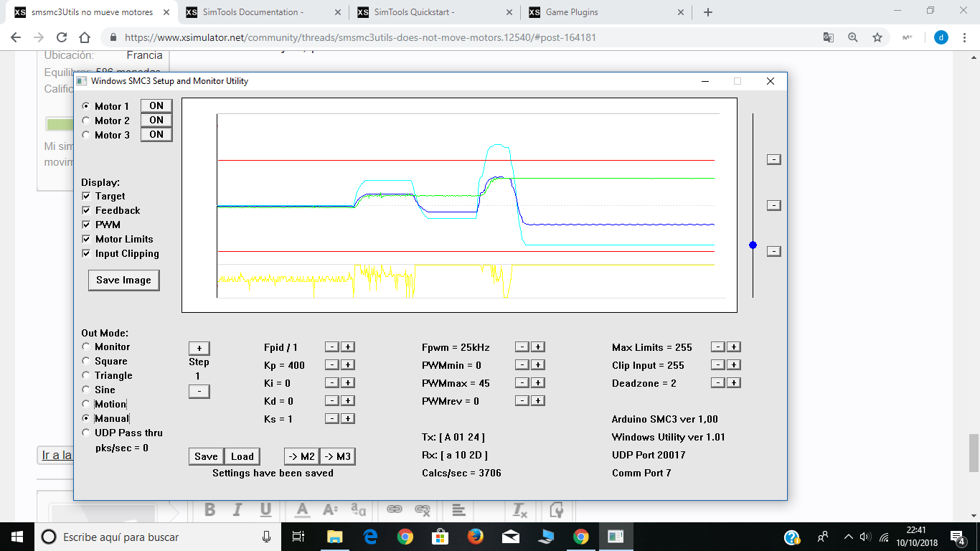Select the Motor 2 radio button
The width and height of the screenshot is (980, 551).
click(86, 121)
